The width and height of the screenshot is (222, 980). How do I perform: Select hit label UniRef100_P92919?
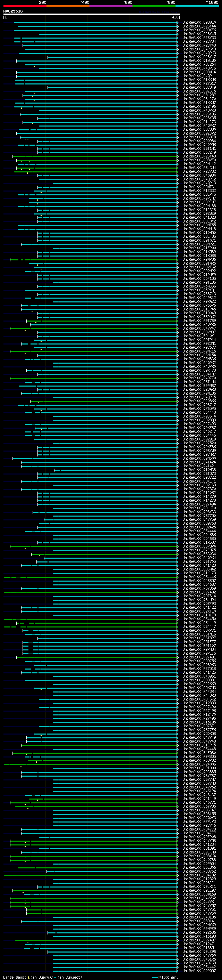point(199,439)
